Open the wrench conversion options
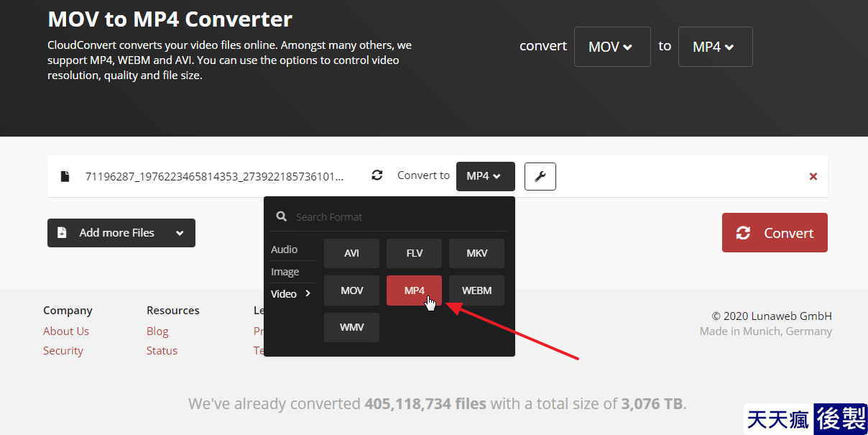 pos(540,176)
